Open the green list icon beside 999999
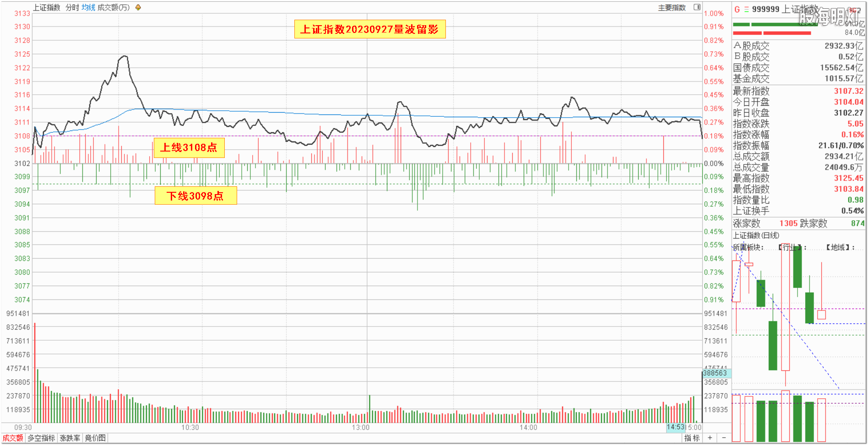The height and width of the screenshot is (445, 868). tap(746, 9)
